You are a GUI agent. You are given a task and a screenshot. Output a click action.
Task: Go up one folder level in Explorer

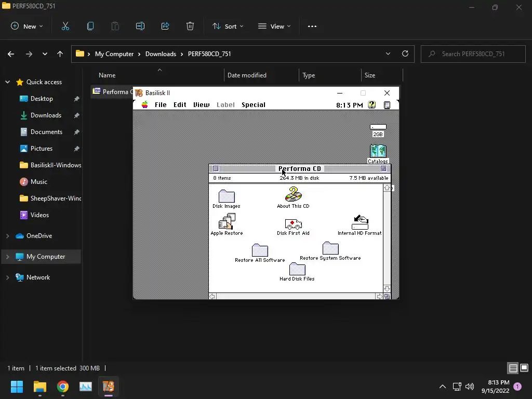60,54
